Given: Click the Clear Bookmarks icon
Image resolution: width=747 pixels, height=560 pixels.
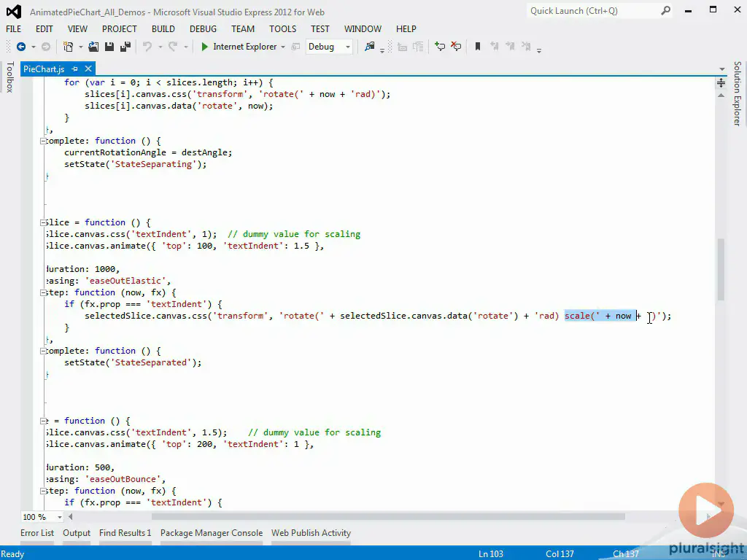Looking at the screenshot, I should (x=527, y=47).
